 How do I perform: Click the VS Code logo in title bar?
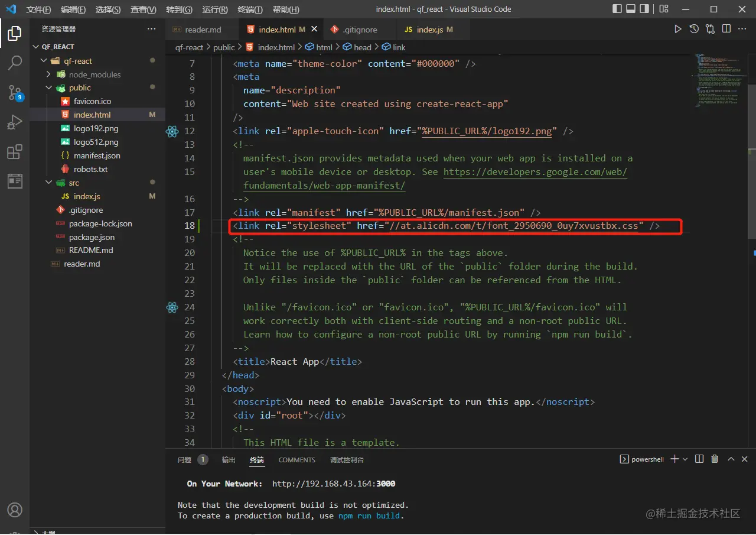pyautogui.click(x=11, y=9)
